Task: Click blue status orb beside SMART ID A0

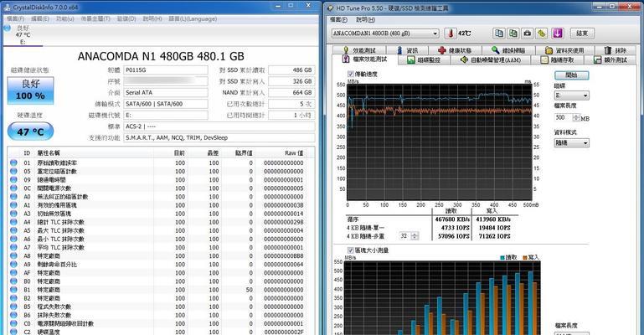Action: 13,197
